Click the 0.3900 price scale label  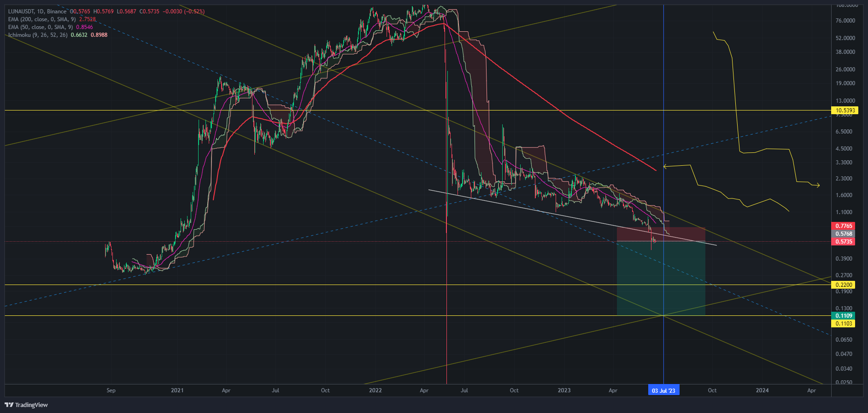click(844, 259)
